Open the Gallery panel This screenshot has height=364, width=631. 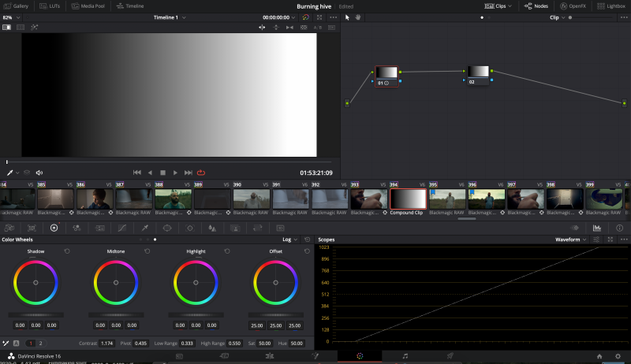pyautogui.click(x=16, y=6)
